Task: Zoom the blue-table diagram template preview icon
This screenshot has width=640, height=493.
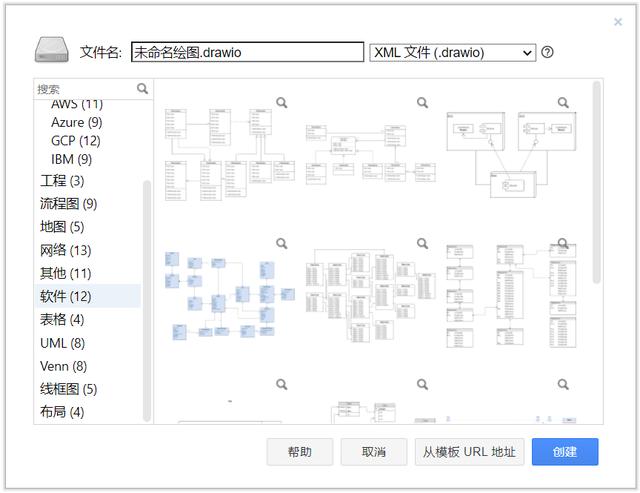Action: (282, 243)
